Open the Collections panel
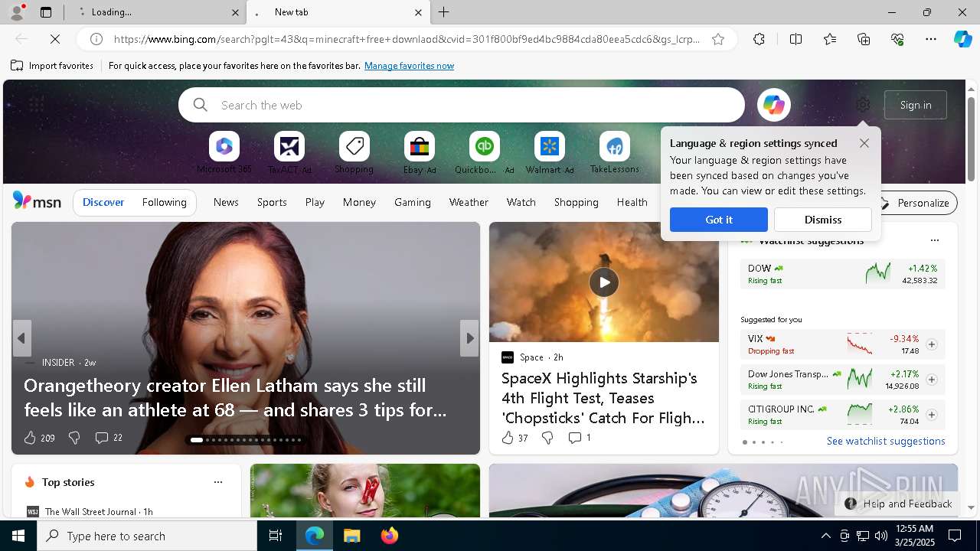This screenshot has width=980, height=551. 864,39
